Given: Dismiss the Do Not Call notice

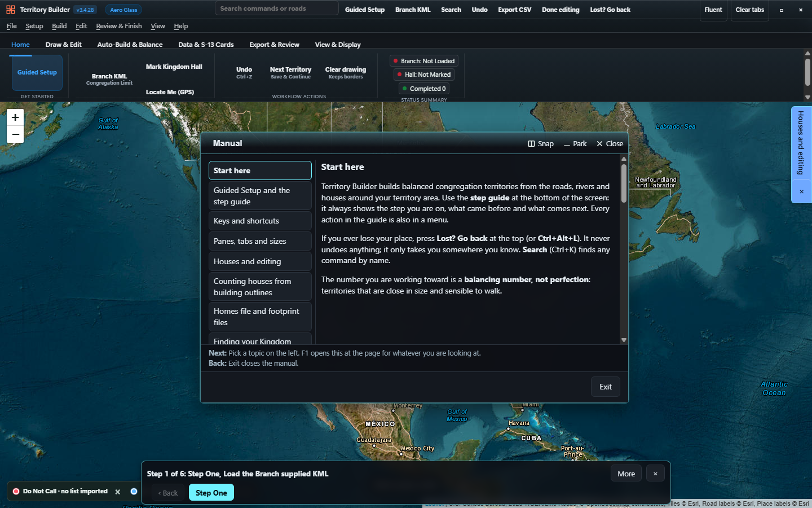Looking at the screenshot, I should pos(118,492).
